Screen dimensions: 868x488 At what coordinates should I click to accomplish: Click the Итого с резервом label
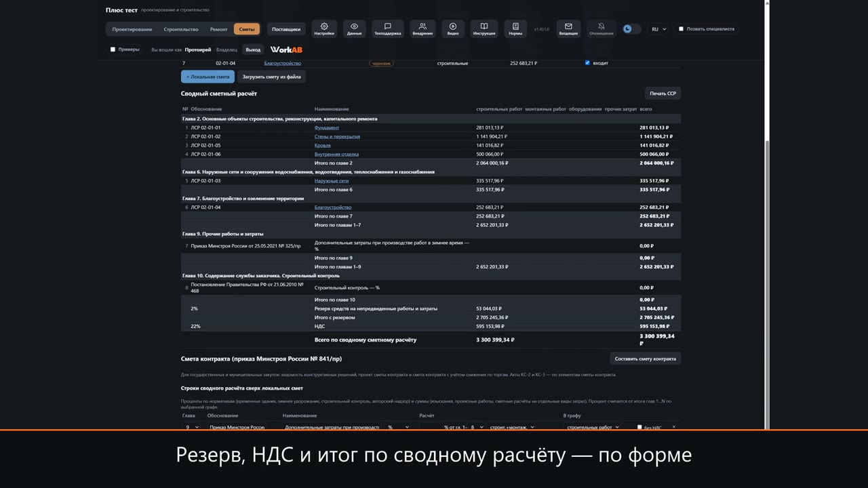pos(334,317)
